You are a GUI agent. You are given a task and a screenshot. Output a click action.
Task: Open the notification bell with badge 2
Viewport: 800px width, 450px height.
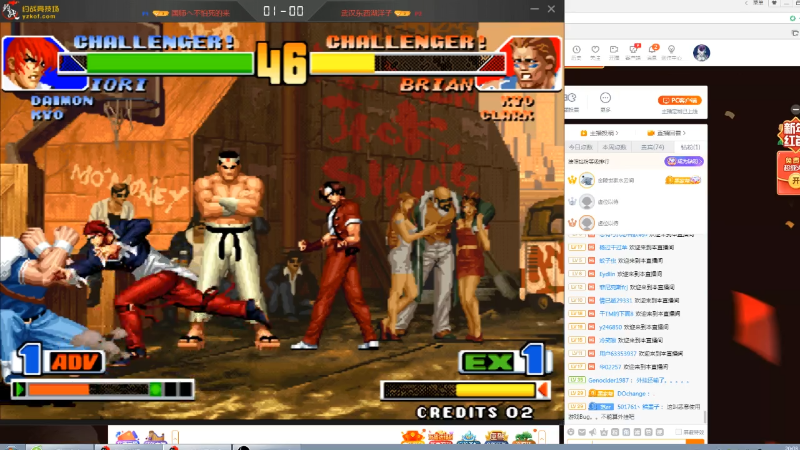pyautogui.click(x=653, y=49)
